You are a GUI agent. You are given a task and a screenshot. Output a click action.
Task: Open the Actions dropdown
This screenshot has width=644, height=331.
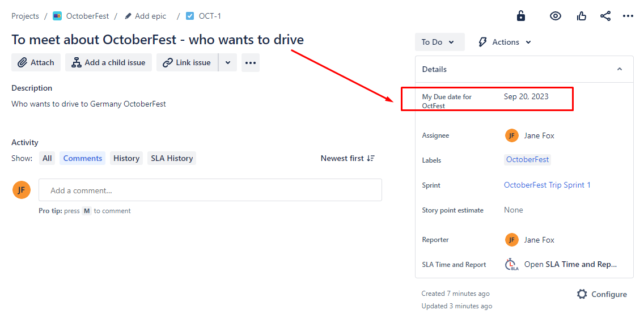pos(505,42)
